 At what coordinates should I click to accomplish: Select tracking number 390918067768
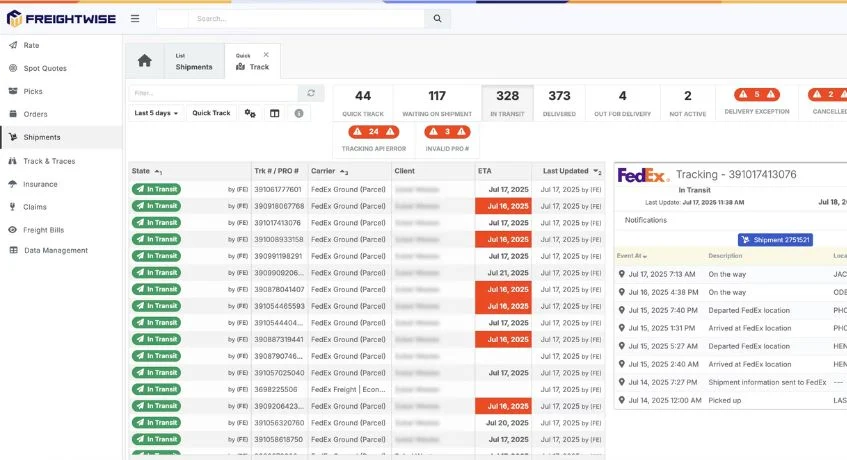(279, 206)
